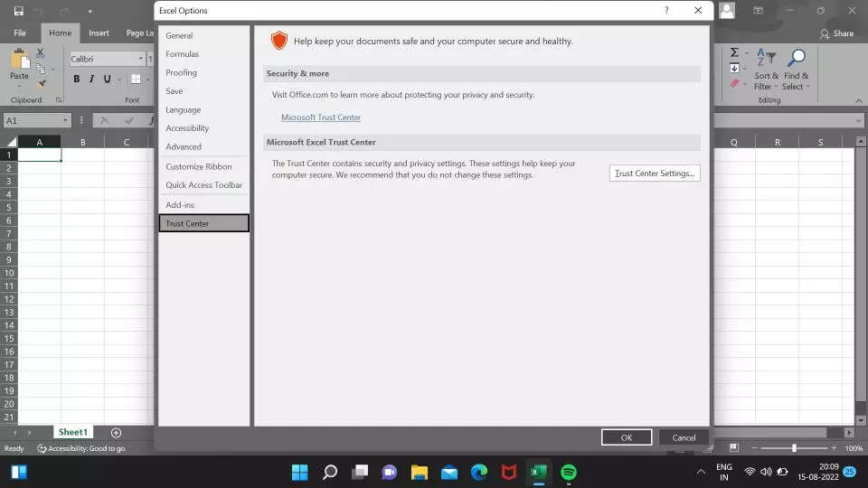Select column B header
868x488 pixels.
click(x=83, y=142)
